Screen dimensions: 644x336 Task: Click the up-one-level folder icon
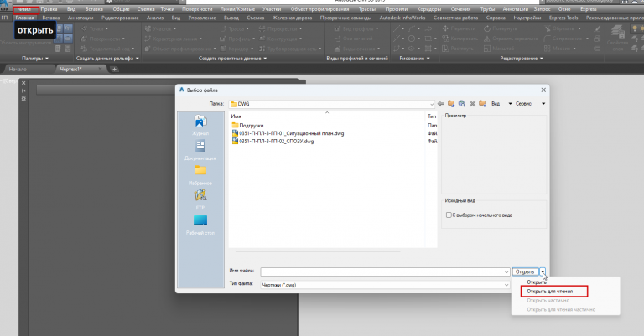(x=451, y=104)
